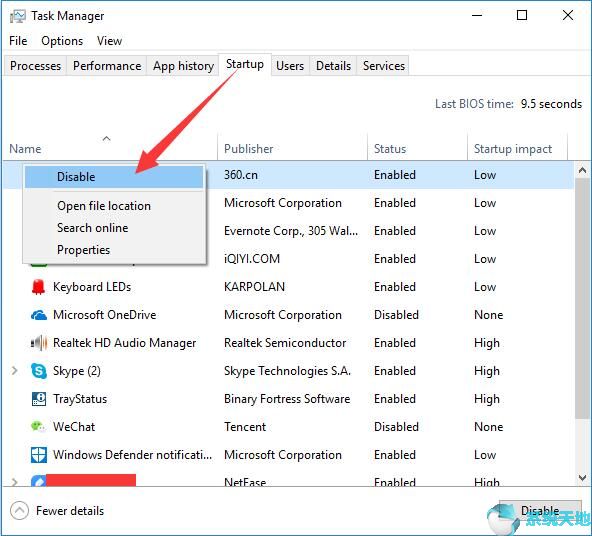Image resolution: width=592 pixels, height=536 pixels.
Task: Open the Options menu
Action: (62, 41)
